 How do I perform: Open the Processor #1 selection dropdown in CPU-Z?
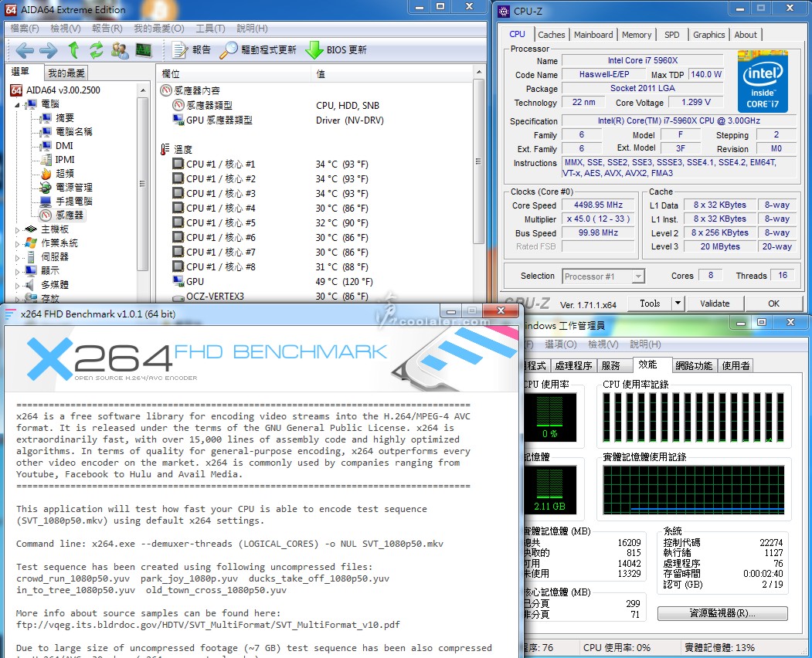603,276
